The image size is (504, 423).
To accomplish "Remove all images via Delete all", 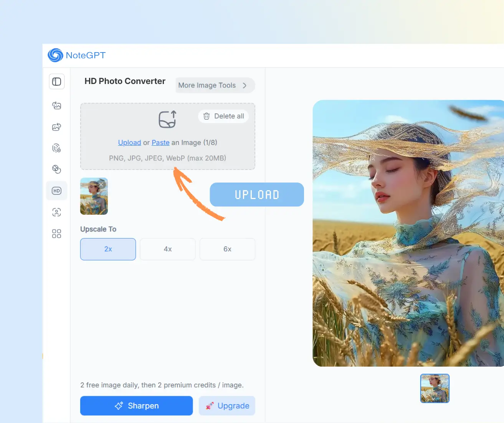I will (223, 116).
